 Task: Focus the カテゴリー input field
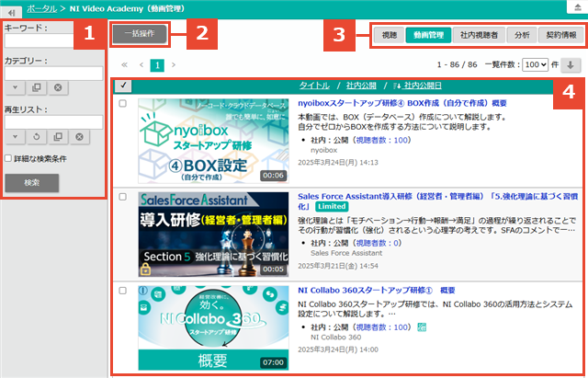click(53, 74)
